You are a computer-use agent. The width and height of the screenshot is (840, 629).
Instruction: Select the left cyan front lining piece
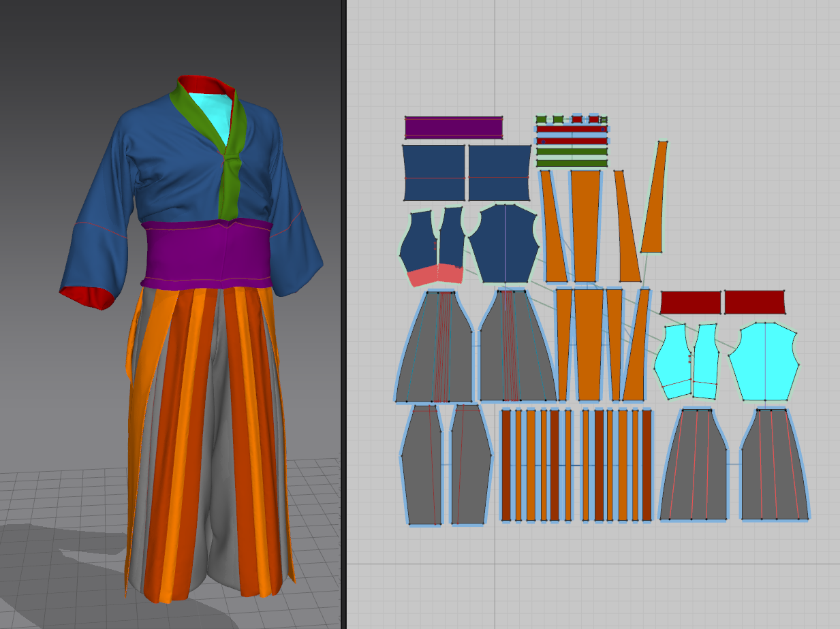click(x=672, y=361)
